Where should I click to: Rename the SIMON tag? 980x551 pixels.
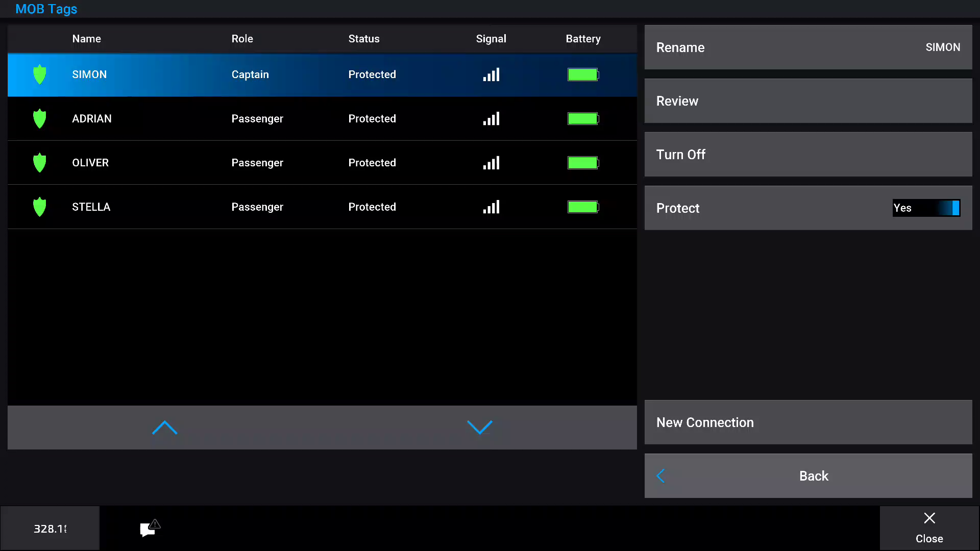pyautogui.click(x=808, y=47)
